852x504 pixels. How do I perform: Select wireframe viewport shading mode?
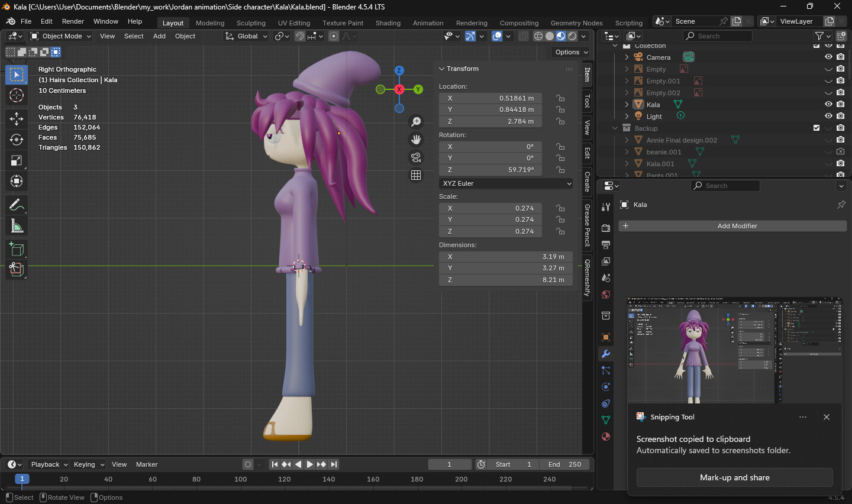(x=538, y=36)
